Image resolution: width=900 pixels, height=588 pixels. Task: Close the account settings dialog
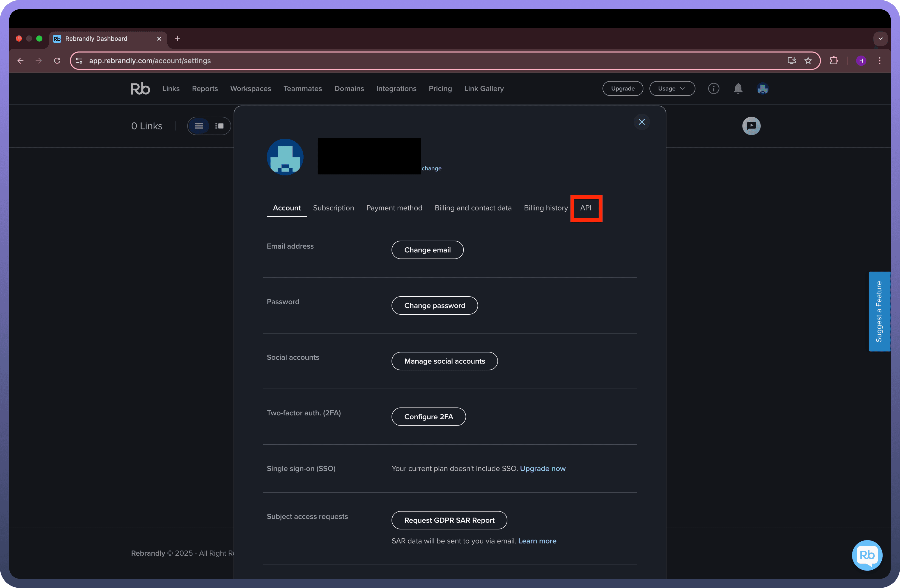coord(641,122)
